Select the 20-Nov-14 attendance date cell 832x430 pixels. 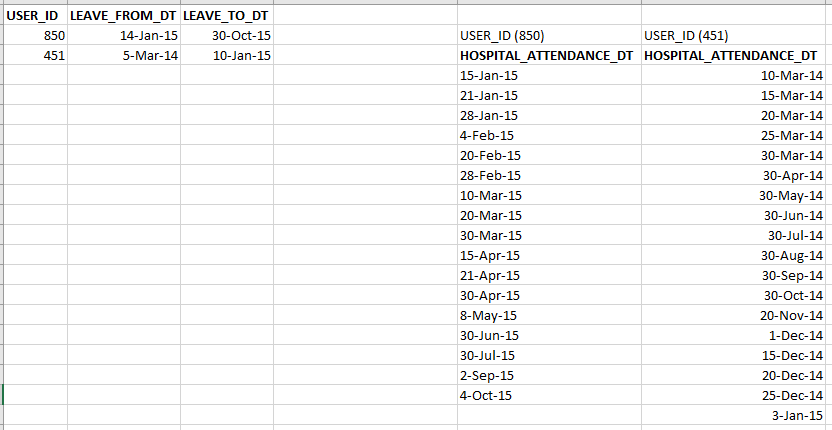click(735, 315)
